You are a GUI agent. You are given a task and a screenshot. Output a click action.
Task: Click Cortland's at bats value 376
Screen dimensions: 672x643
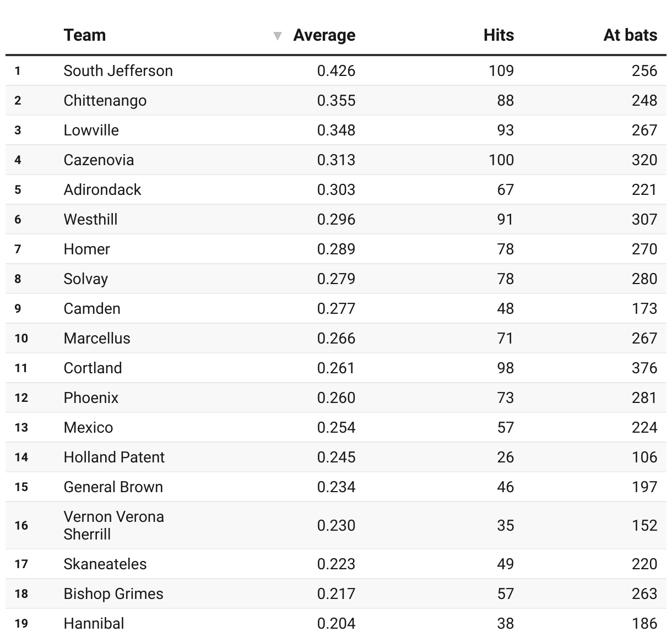click(x=644, y=368)
